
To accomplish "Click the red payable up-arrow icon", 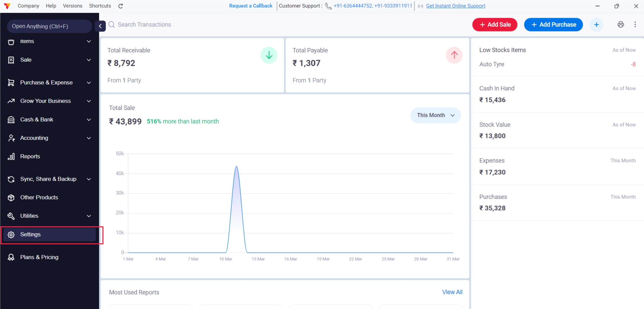I will tap(454, 55).
